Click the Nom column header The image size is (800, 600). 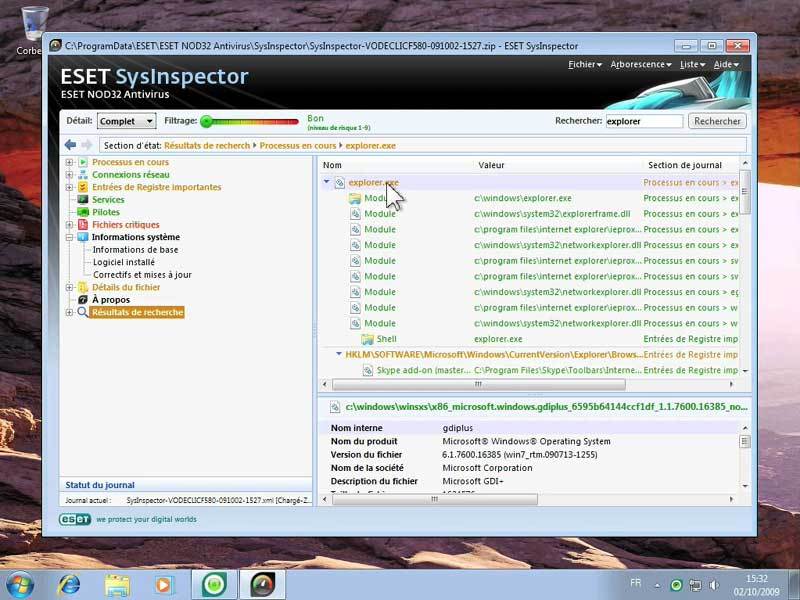click(x=332, y=165)
